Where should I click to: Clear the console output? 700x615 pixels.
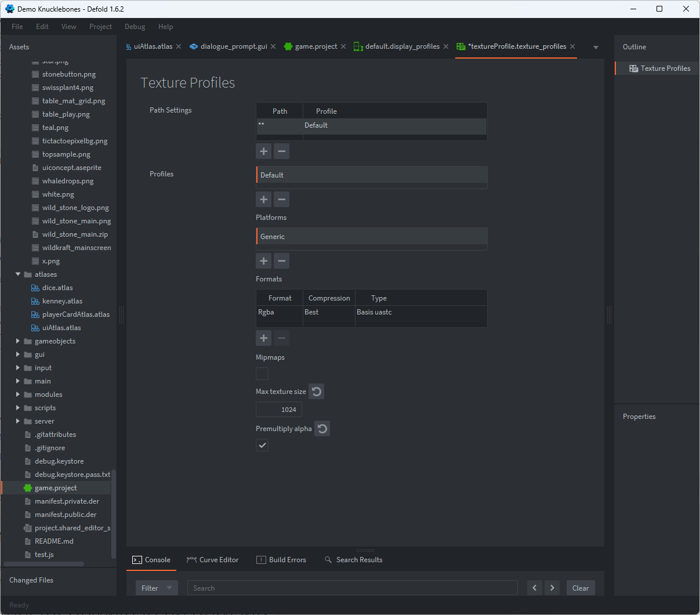(x=581, y=588)
